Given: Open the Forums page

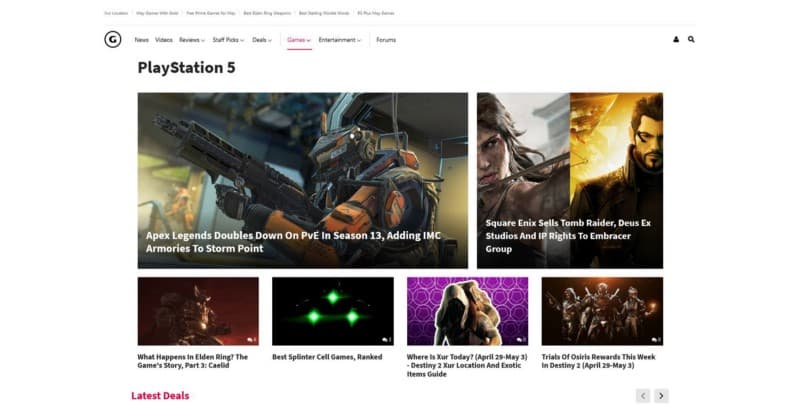Looking at the screenshot, I should click(x=386, y=40).
